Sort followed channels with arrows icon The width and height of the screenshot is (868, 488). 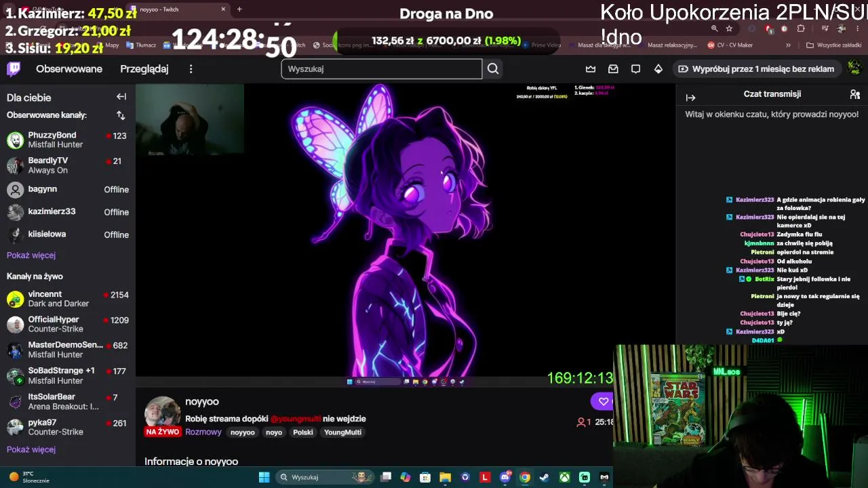click(x=121, y=115)
